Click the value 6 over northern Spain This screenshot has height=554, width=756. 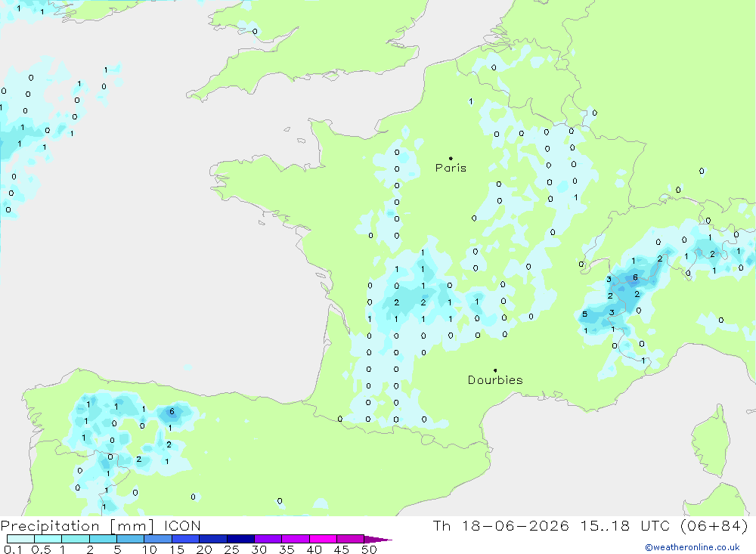(172, 411)
